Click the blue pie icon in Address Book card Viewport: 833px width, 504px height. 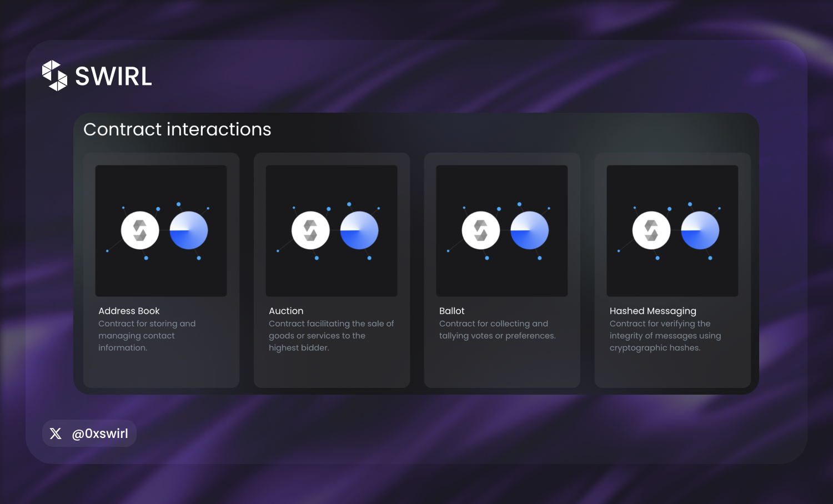pyautogui.click(x=189, y=230)
